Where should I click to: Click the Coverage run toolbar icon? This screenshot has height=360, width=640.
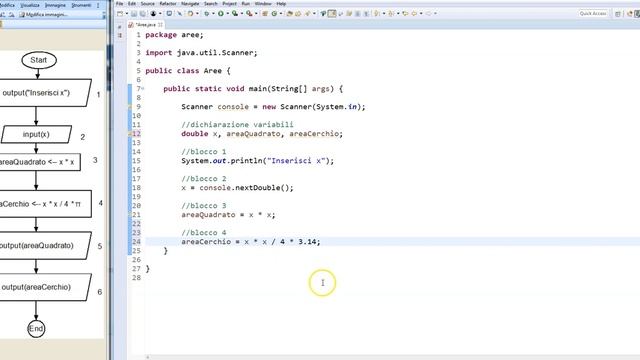click(235, 13)
